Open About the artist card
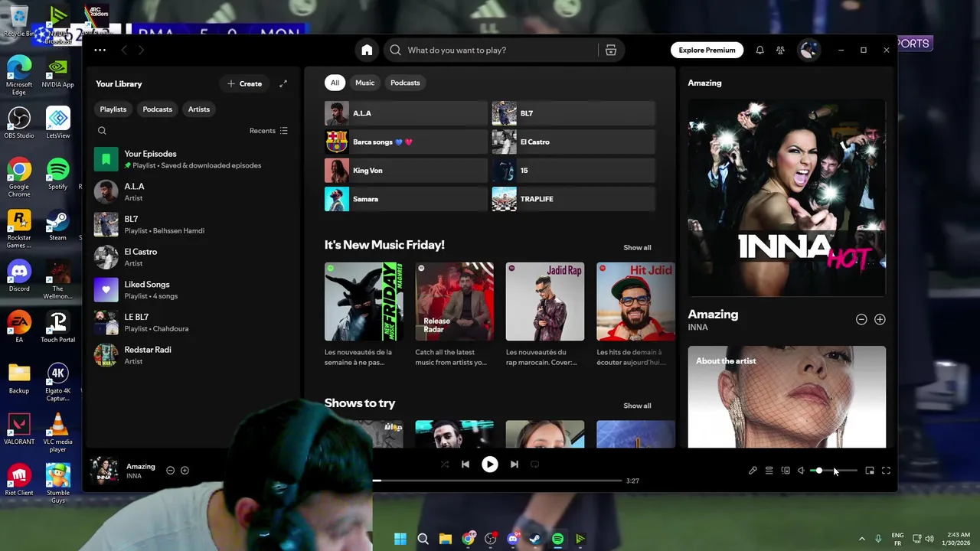Screen dimensions: 980x551 click(x=787, y=396)
